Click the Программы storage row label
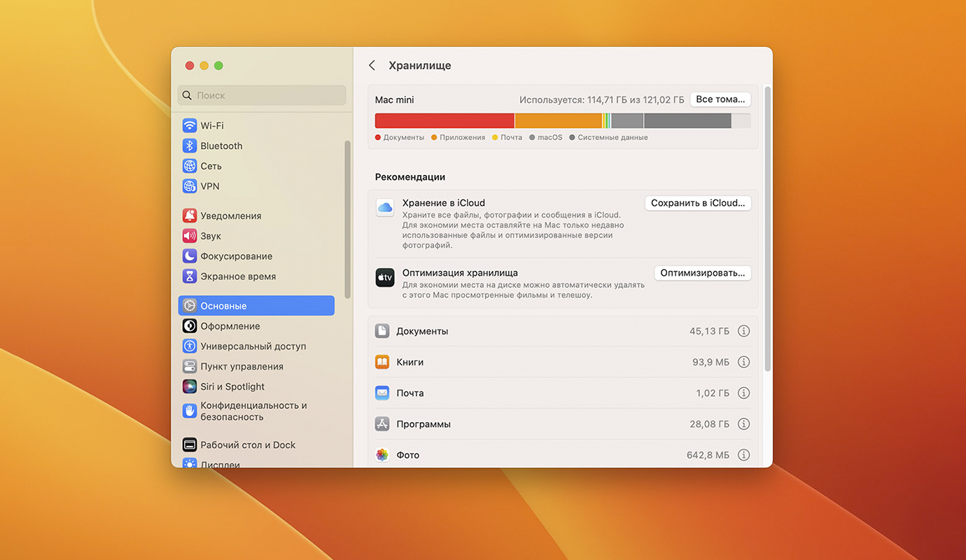This screenshot has width=966, height=560. click(x=423, y=424)
